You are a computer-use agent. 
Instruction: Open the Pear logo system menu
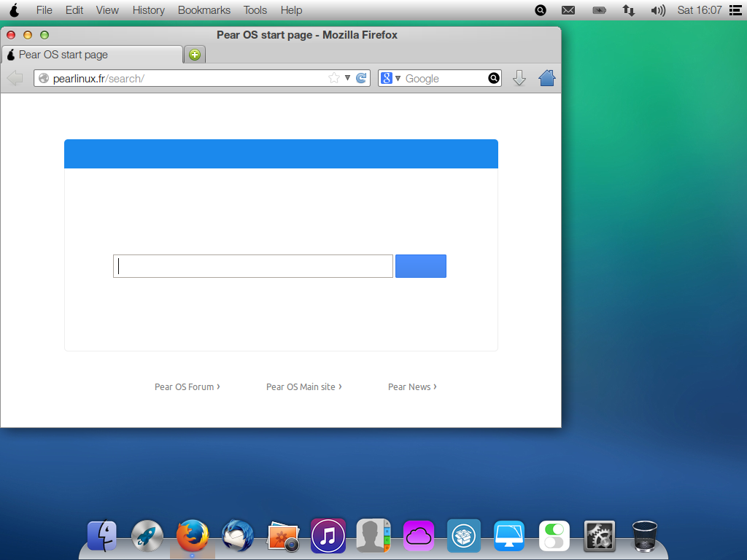coord(15,10)
